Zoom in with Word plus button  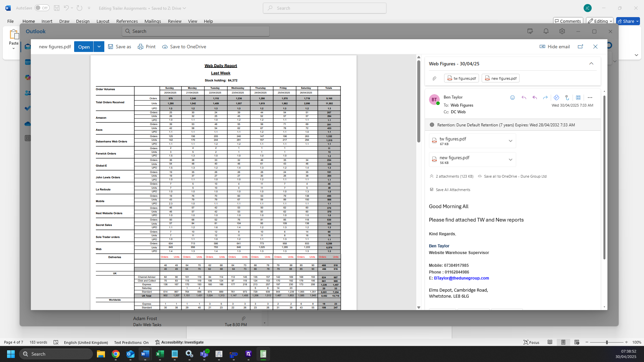tap(626, 342)
